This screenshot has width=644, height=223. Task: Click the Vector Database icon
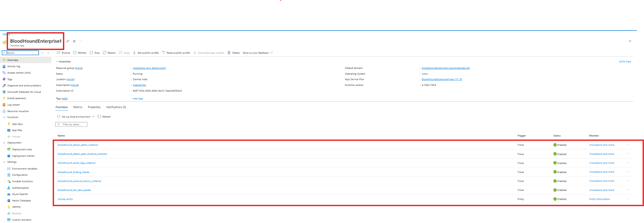[x=9, y=200]
